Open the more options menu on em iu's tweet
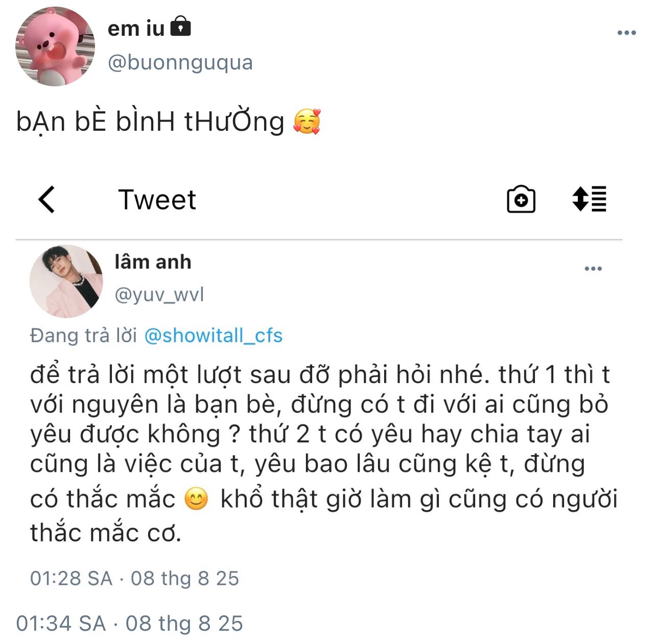This screenshot has width=659, height=644. (x=626, y=33)
